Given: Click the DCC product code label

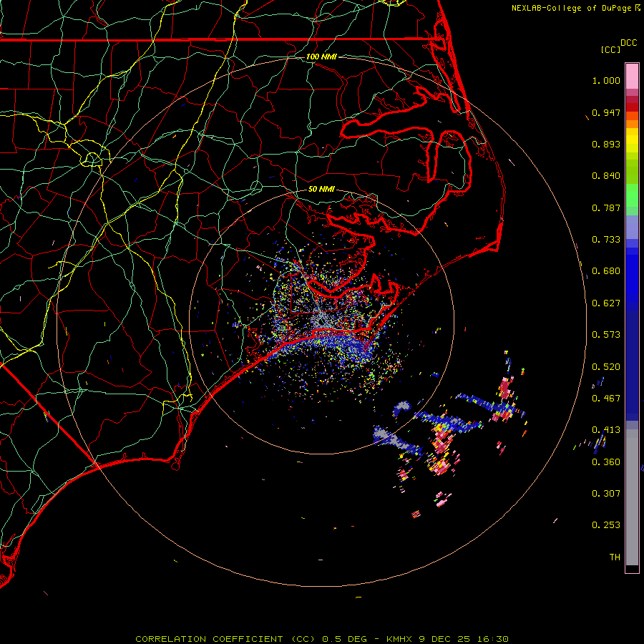Looking at the screenshot, I should click(629, 43).
